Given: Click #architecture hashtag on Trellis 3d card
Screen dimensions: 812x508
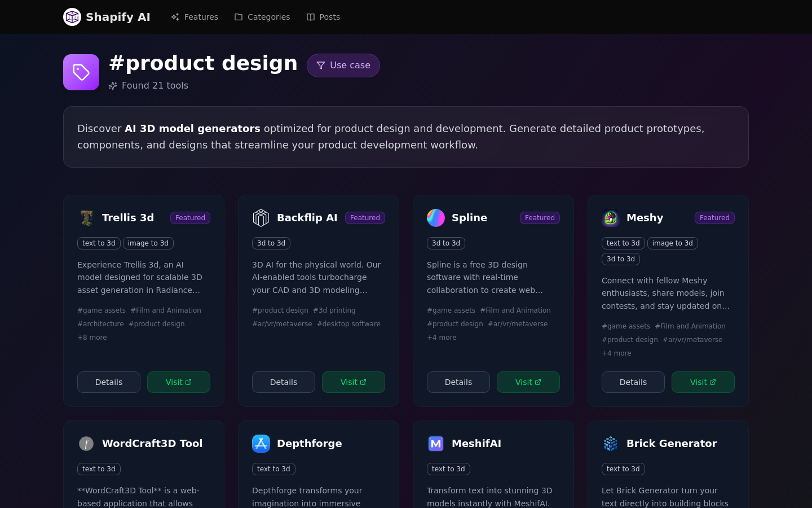Looking at the screenshot, I should pos(100,324).
